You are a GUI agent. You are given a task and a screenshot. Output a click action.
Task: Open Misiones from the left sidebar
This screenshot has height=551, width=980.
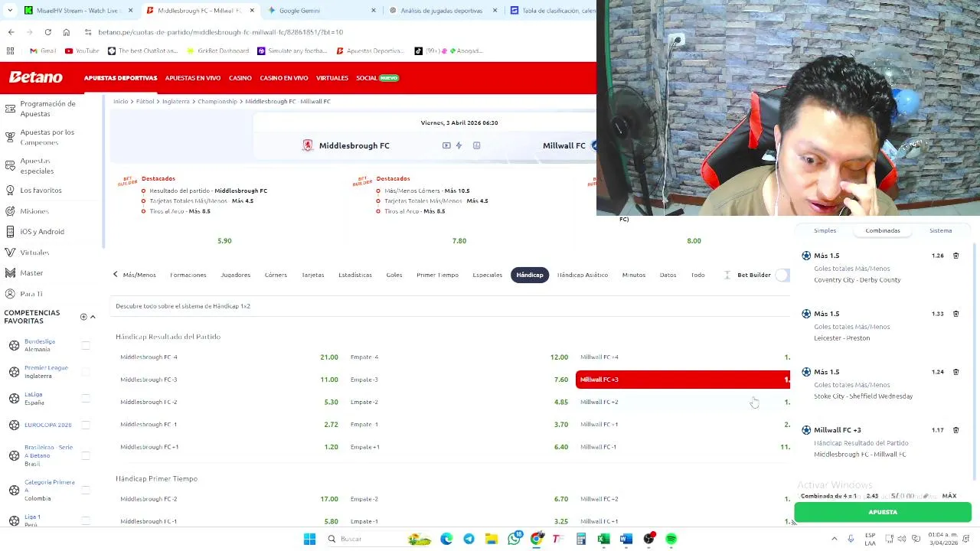tap(34, 211)
